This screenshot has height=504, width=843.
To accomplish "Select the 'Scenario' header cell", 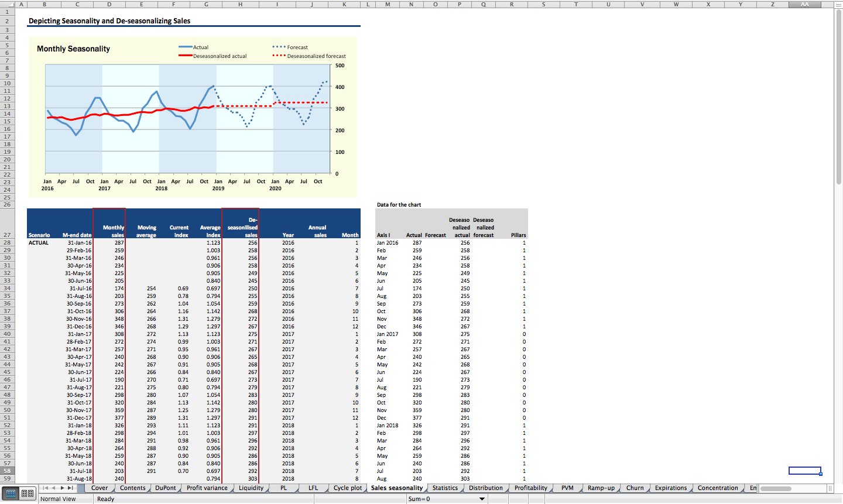I will 44,224.
